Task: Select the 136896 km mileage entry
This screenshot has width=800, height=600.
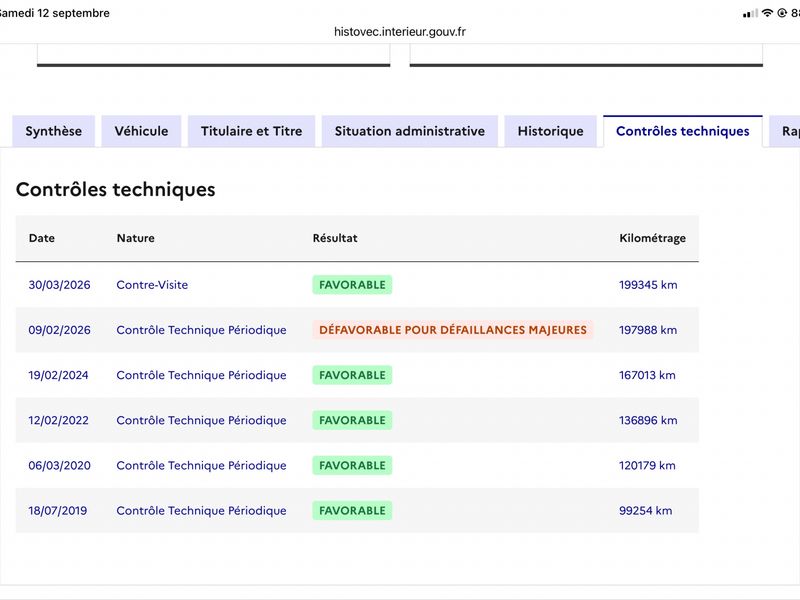Action: click(648, 420)
